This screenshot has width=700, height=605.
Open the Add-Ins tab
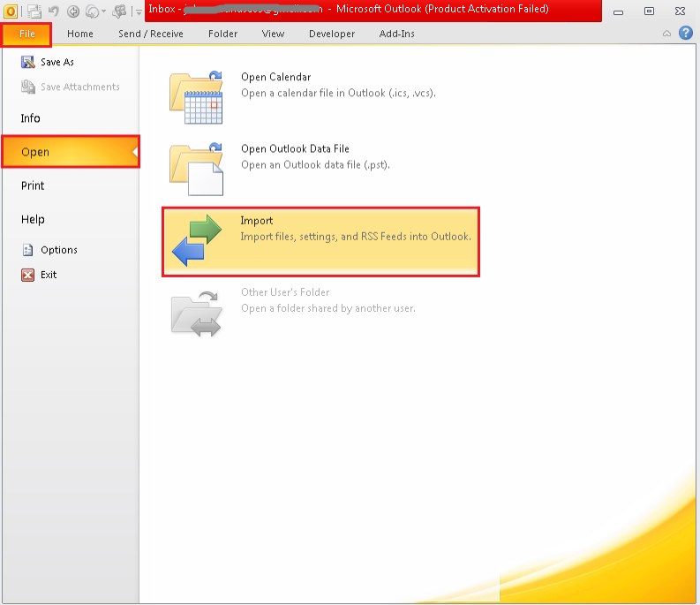coord(396,34)
